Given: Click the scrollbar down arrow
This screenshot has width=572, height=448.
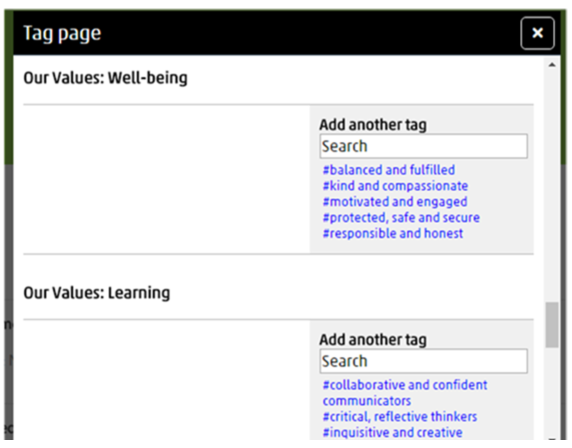Looking at the screenshot, I should click(x=552, y=439).
